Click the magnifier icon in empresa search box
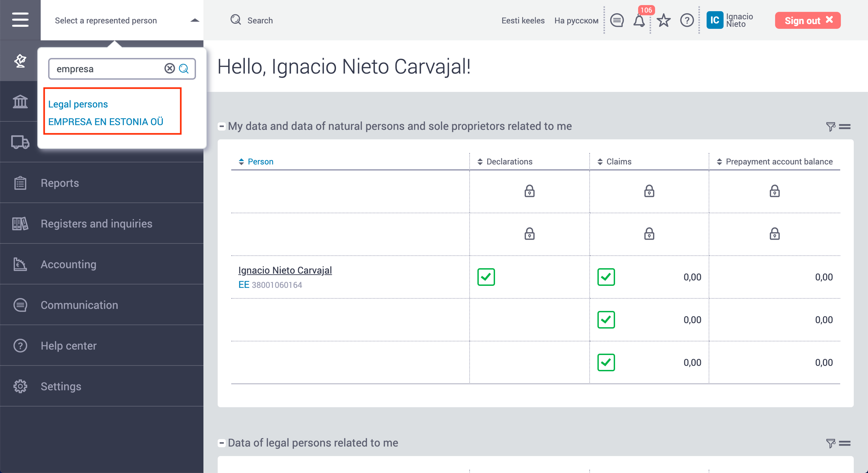The width and height of the screenshot is (868, 473). coord(184,68)
